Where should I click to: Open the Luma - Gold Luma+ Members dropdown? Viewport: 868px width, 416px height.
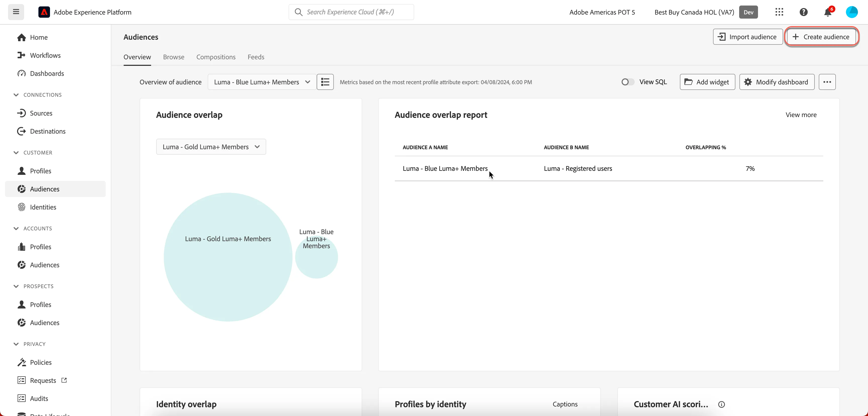coord(211,147)
